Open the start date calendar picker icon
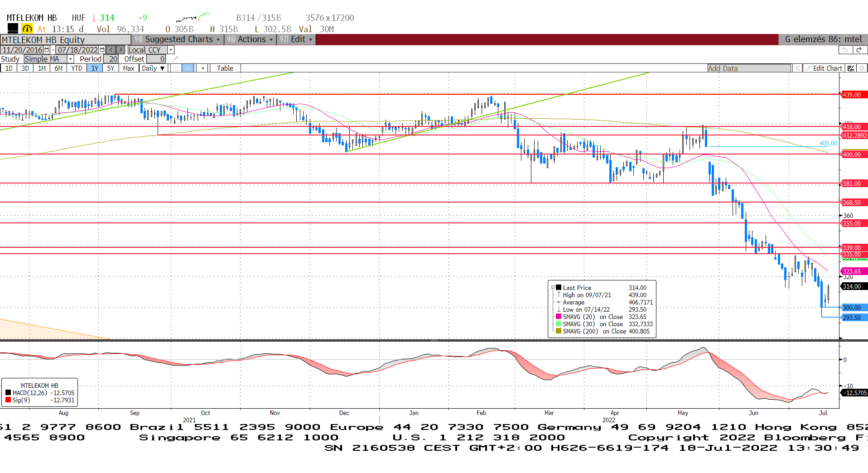Screen dimensions: 868x473 click(x=47, y=50)
